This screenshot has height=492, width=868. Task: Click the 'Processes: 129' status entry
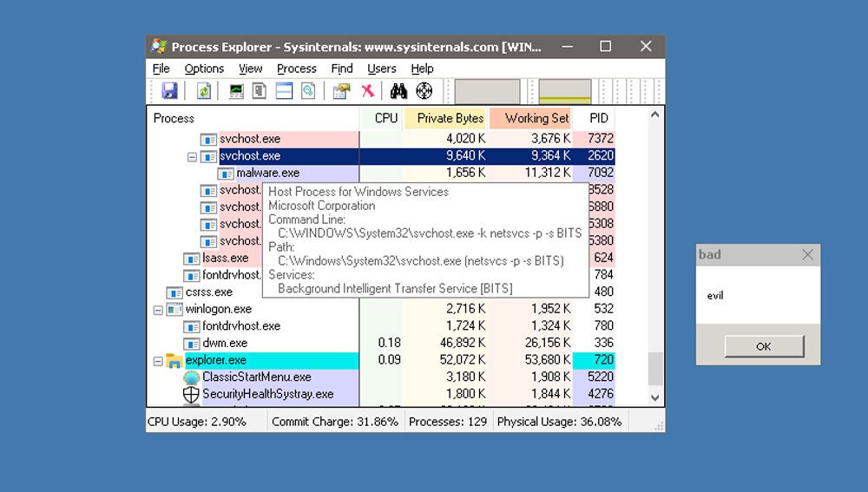coord(448,422)
